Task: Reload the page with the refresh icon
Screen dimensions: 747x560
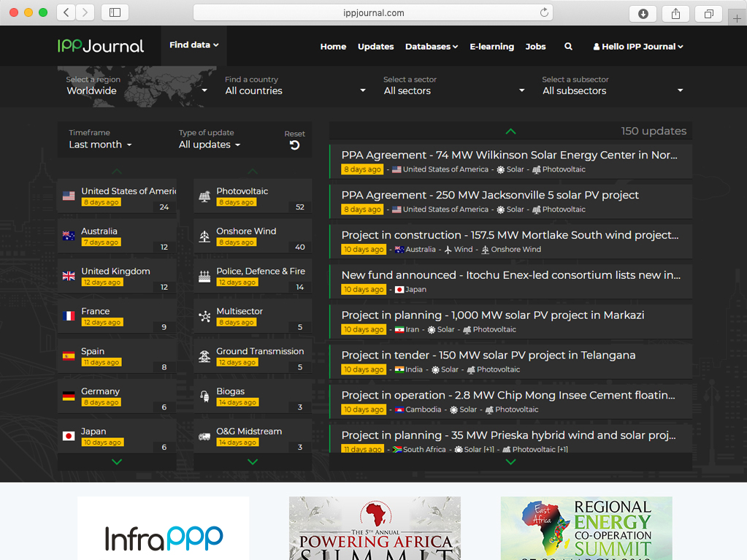Action: coord(544,12)
